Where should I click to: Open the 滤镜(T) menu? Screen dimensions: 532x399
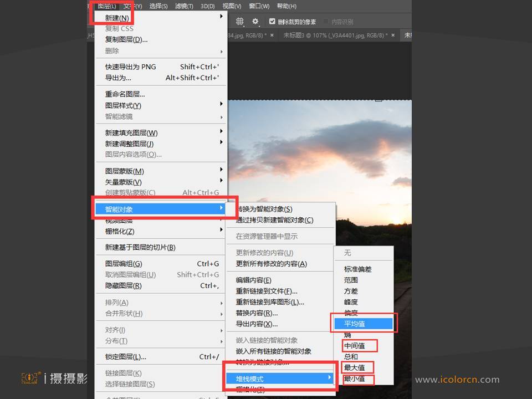[184, 6]
